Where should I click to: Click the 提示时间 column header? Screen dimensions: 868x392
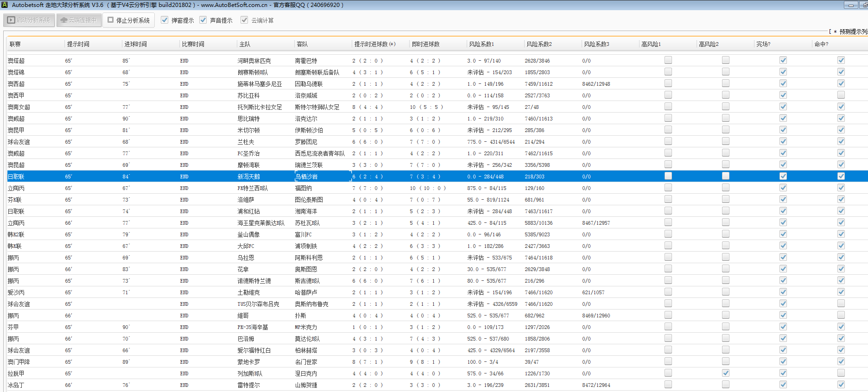coord(78,44)
